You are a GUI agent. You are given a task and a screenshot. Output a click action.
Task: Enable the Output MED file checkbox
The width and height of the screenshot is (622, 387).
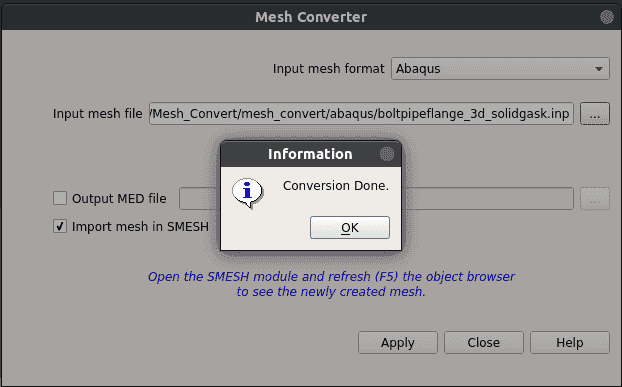pyautogui.click(x=60, y=198)
